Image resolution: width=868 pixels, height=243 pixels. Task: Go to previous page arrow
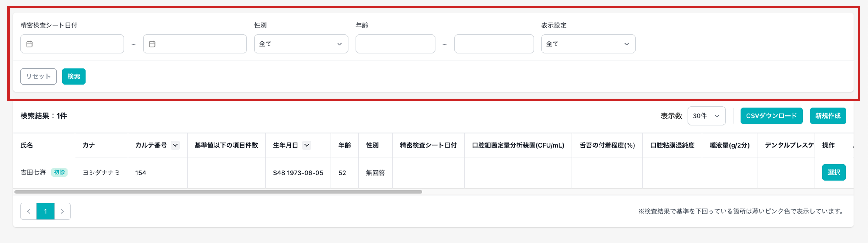pyautogui.click(x=29, y=211)
